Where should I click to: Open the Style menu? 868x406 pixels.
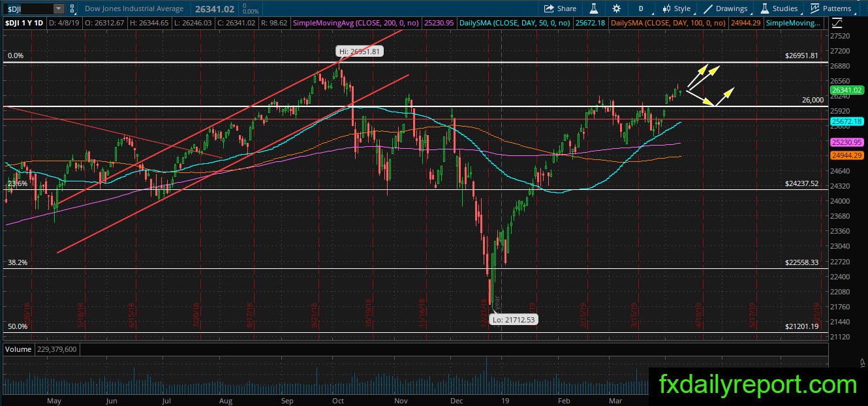pyautogui.click(x=676, y=8)
